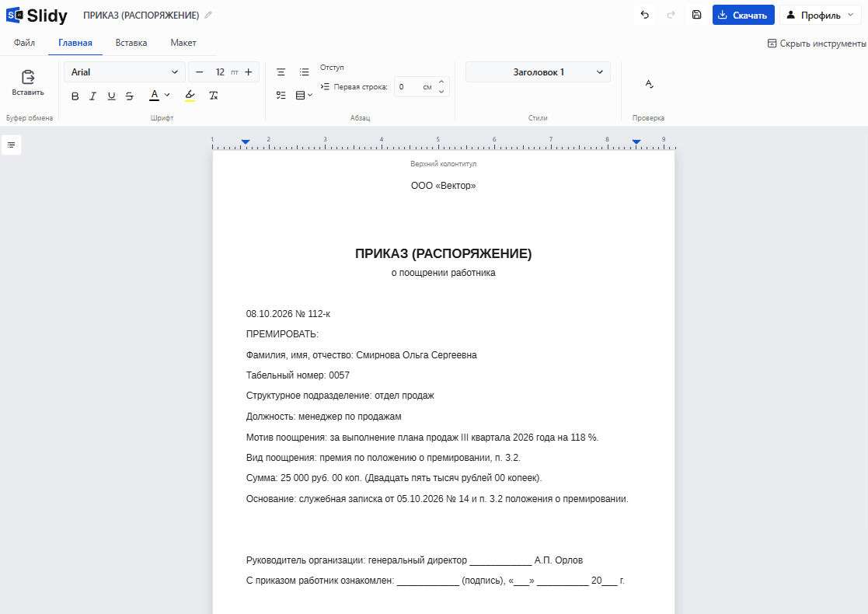Decrease first-line indent with the down arrow

[x=441, y=92]
